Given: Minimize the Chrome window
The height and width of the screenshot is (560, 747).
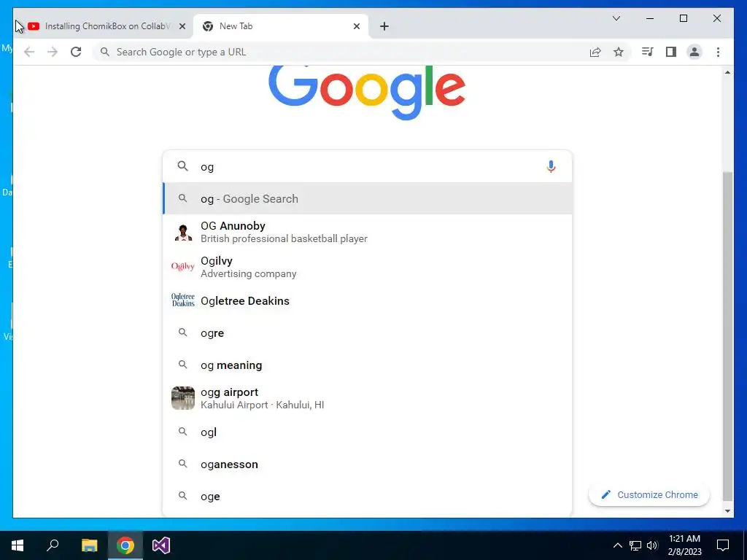Looking at the screenshot, I should pyautogui.click(x=650, y=18).
